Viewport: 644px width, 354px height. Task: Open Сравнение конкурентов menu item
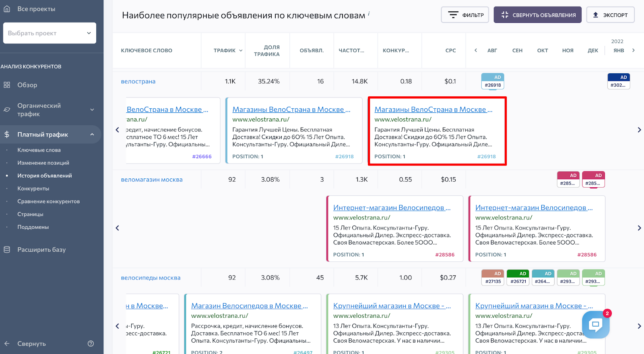click(49, 201)
